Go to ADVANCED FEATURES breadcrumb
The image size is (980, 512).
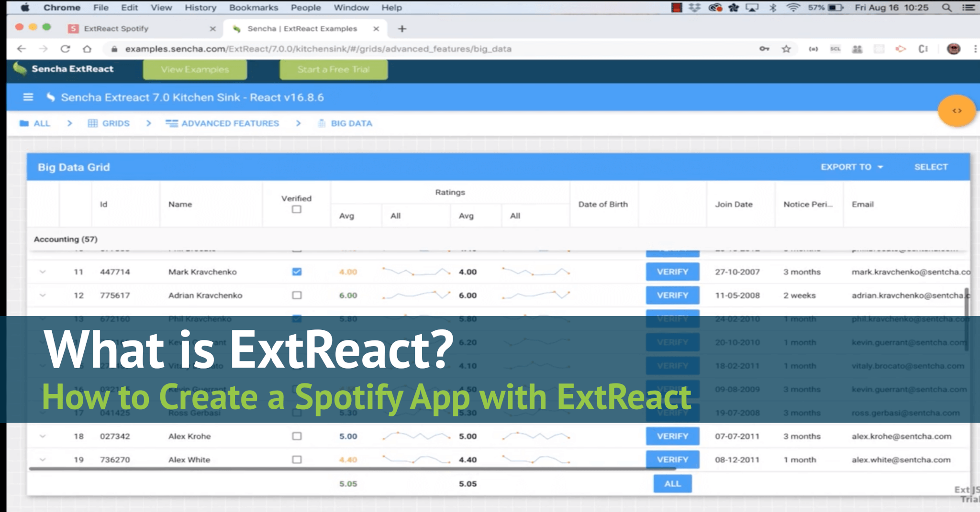click(x=222, y=123)
